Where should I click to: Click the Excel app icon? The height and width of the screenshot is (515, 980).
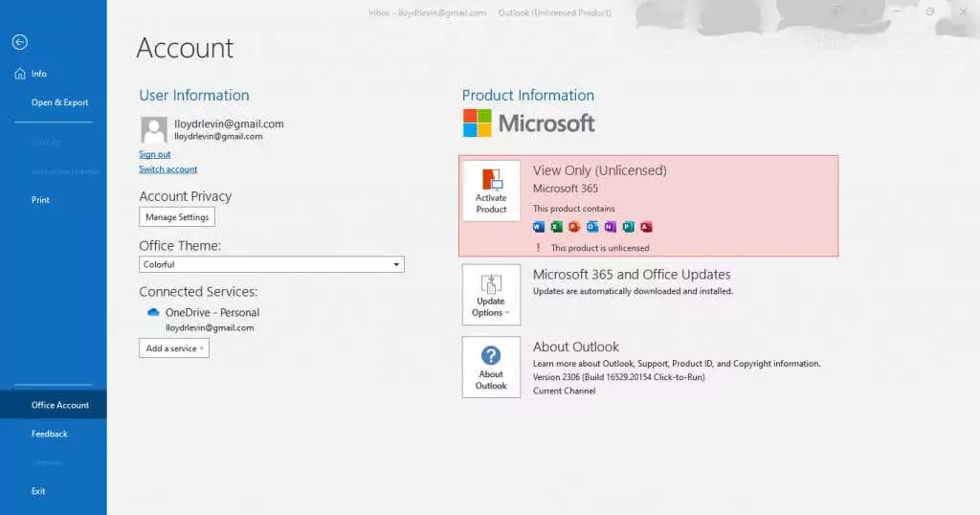(x=556, y=227)
